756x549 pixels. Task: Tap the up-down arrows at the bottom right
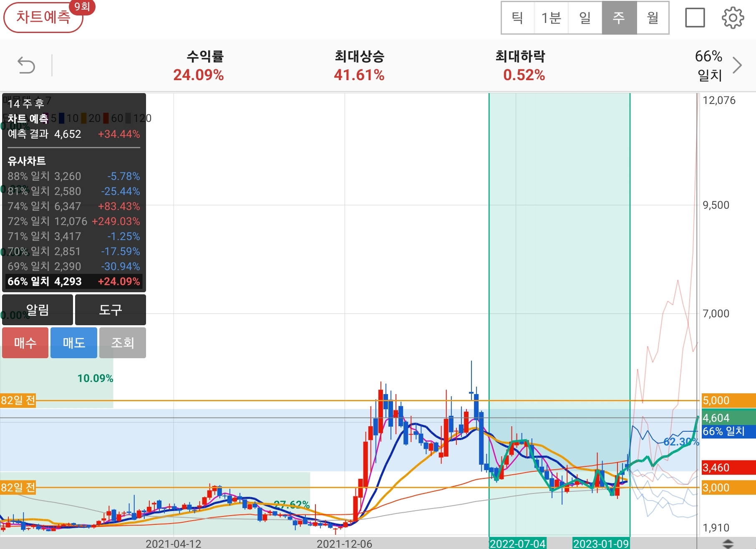click(728, 544)
